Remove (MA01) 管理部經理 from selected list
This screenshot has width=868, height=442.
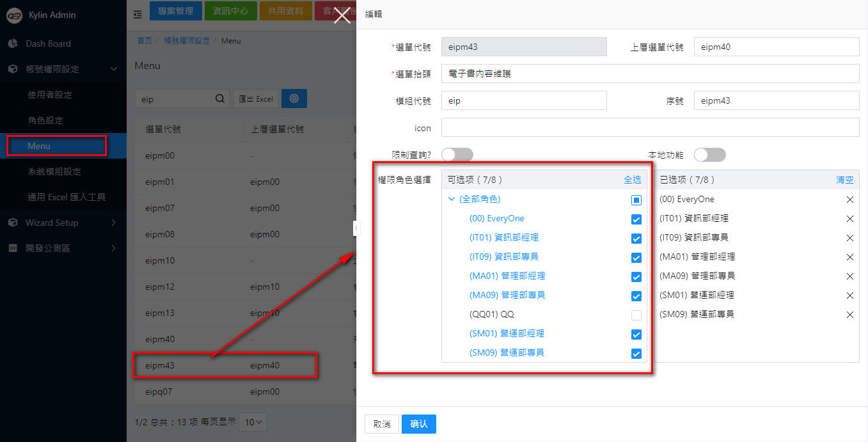point(849,257)
